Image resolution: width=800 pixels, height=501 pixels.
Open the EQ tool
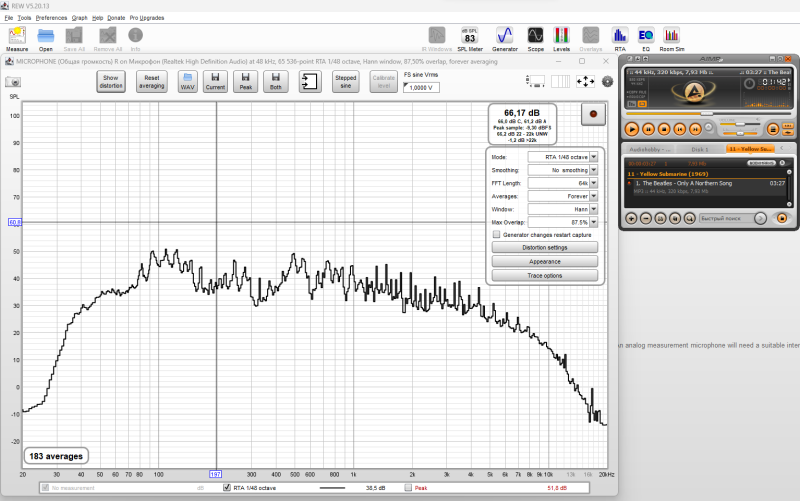click(646, 39)
